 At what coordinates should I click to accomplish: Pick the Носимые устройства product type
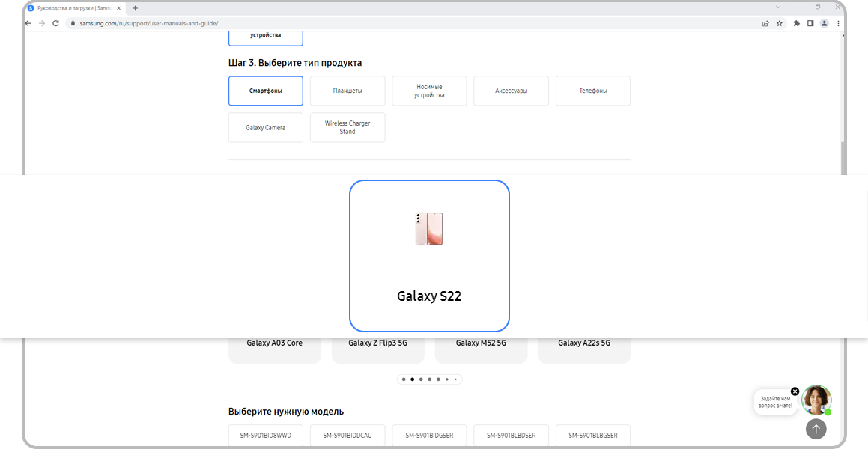point(430,91)
